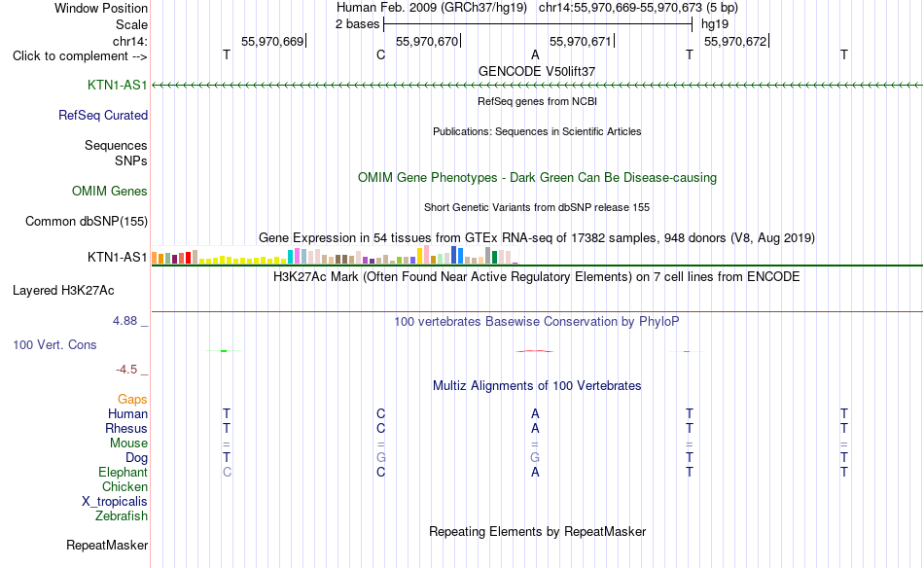Viewport: 924px width, 568px height.
Task: Click the hg19 assembly label by scale
Action: pos(715,24)
